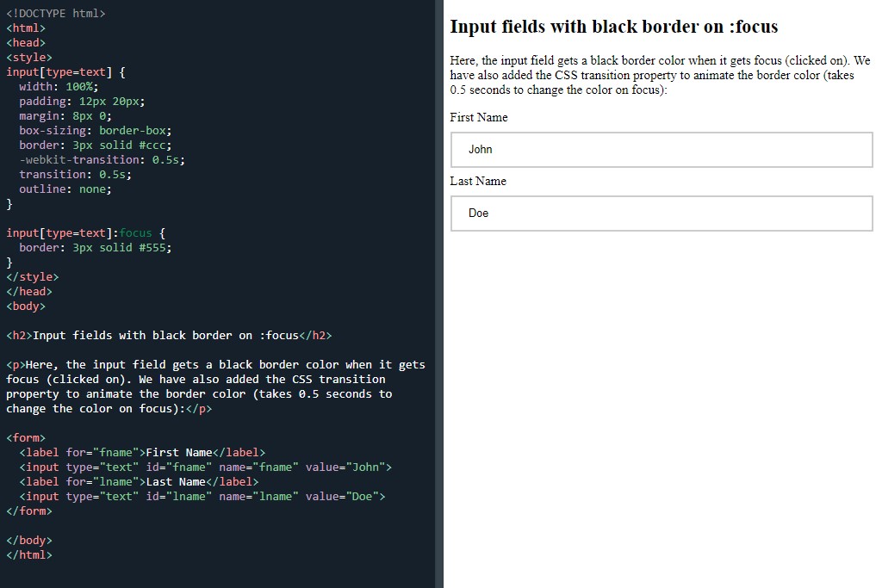Click the closing </form> tag
Image resolution: width=876 pixels, height=588 pixels.
point(30,511)
